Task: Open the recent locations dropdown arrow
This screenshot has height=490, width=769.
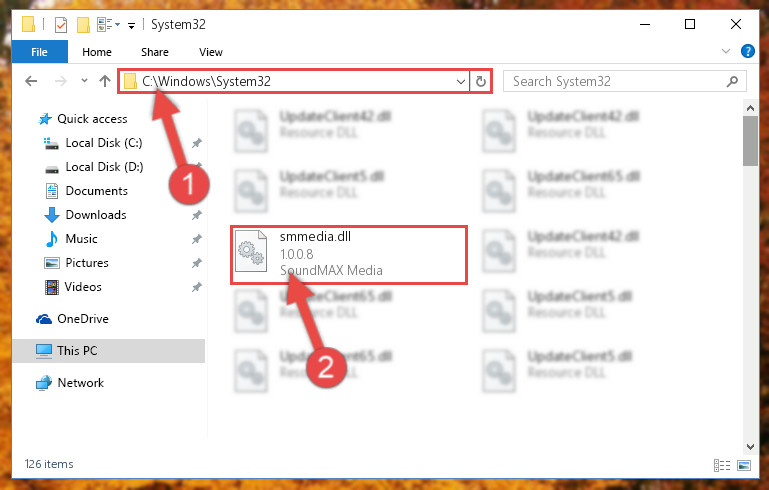Action: click(x=84, y=81)
